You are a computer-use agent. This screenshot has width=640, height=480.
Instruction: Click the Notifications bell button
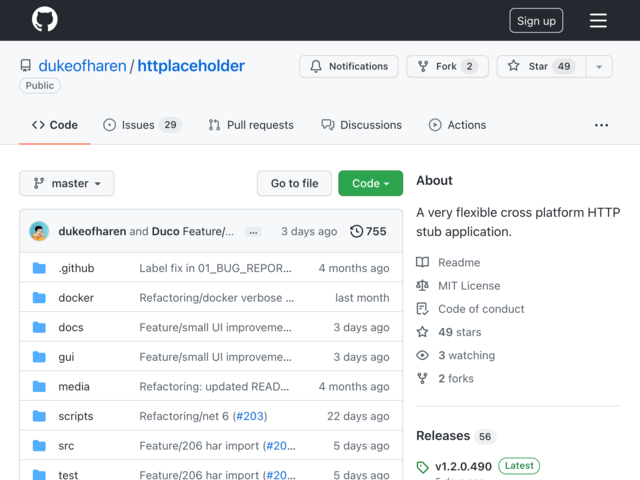(349, 66)
